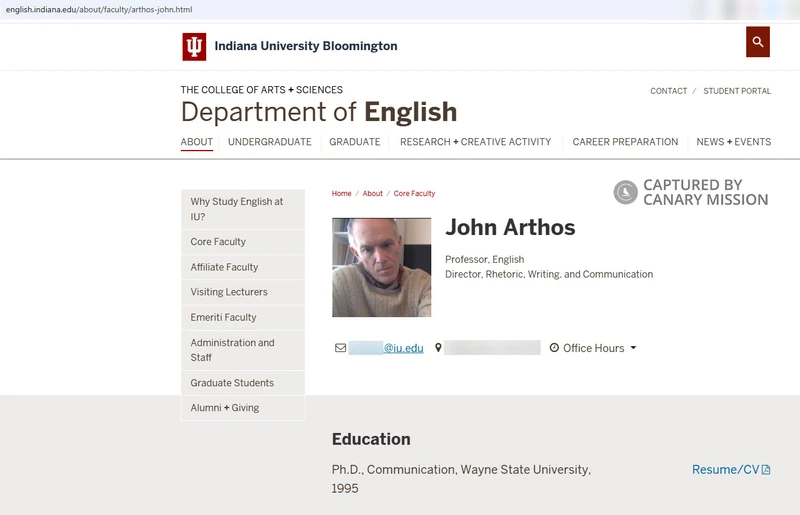Expand the Office Hours dropdown arrow
The width and height of the screenshot is (800, 515).
point(633,348)
